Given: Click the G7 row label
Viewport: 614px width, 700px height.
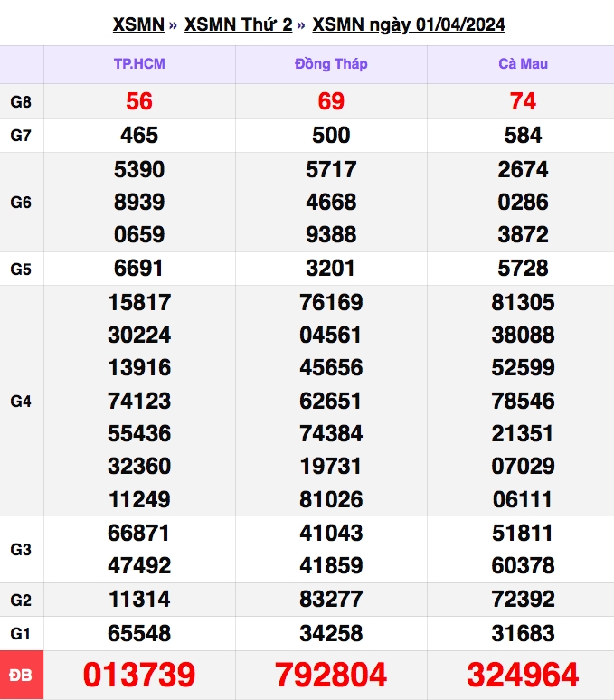Looking at the screenshot, I should [x=21, y=136].
